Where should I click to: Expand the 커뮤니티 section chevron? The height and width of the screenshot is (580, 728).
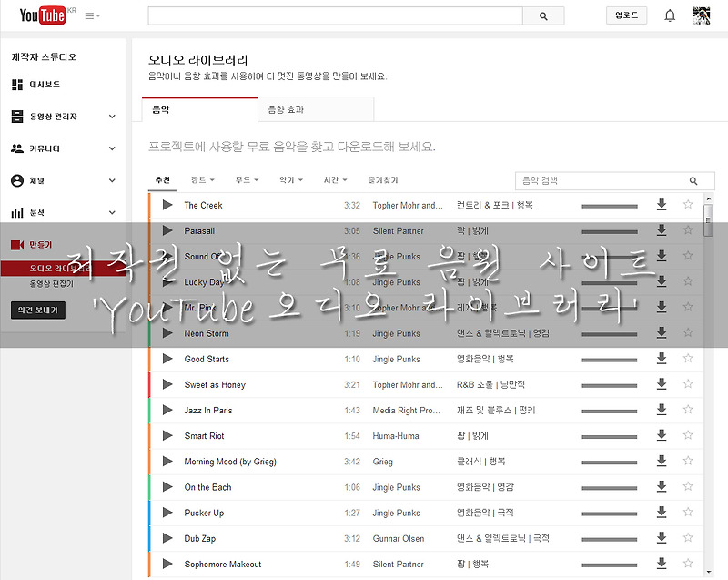(x=112, y=148)
